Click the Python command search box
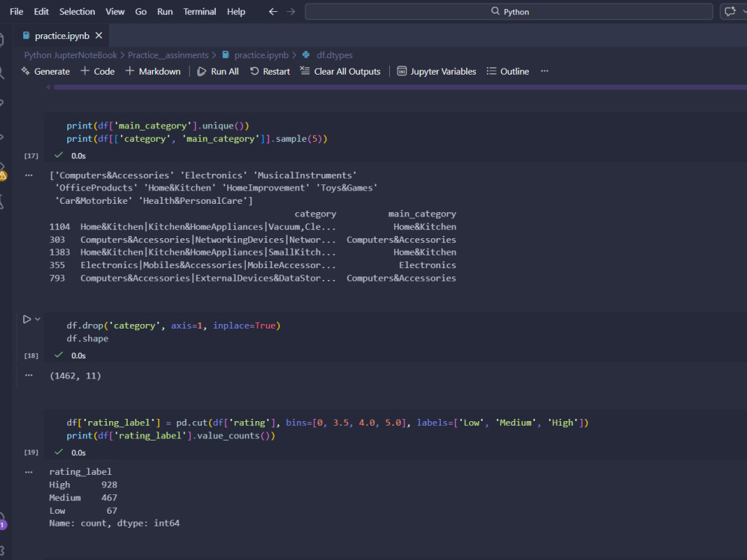The width and height of the screenshot is (747, 560). coord(509,11)
